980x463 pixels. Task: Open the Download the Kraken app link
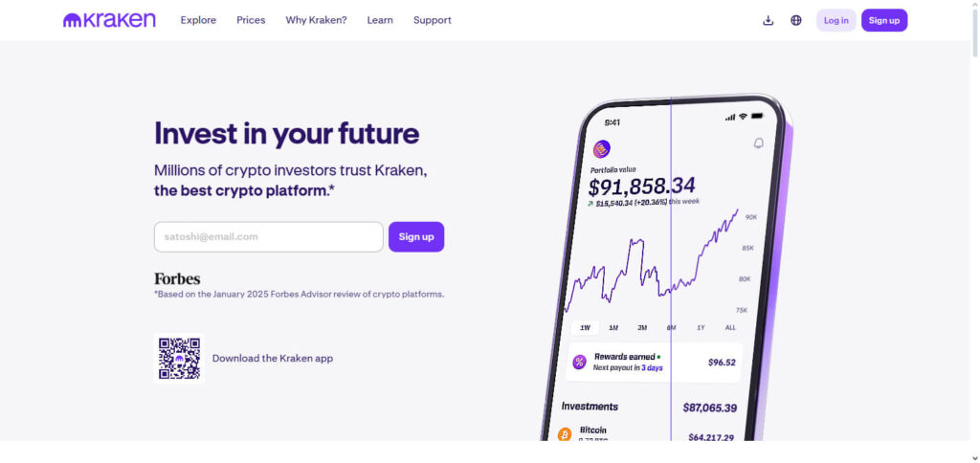tap(273, 358)
